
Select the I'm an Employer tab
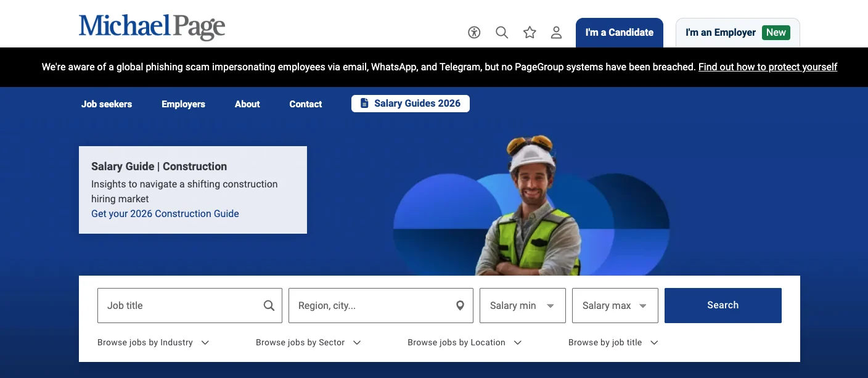(738, 33)
